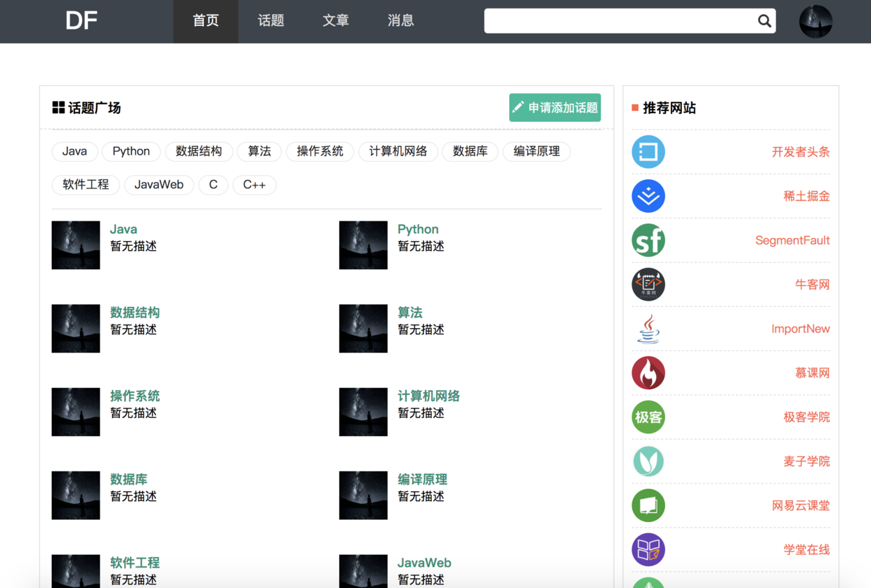Open the 文章 navigation tab
This screenshot has width=871, height=588.
[336, 21]
